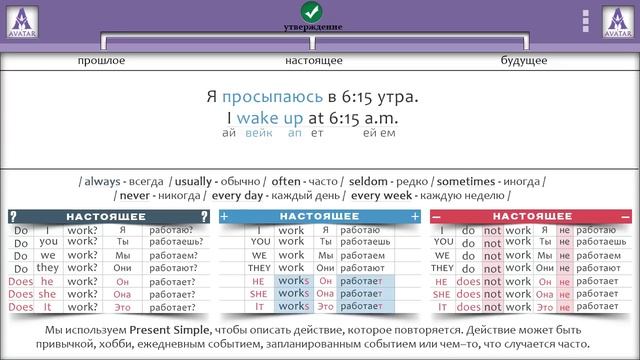The image size is (640, 360).
Task: Click 'works' in the HE row of blue table
Action: pyautogui.click(x=293, y=281)
